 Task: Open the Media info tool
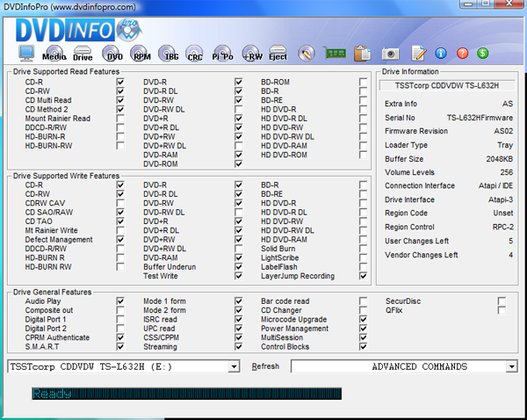[x=54, y=53]
